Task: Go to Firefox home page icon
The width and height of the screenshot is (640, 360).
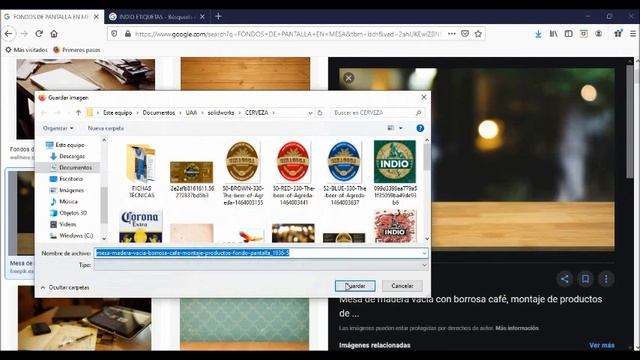Action: pos(54,34)
